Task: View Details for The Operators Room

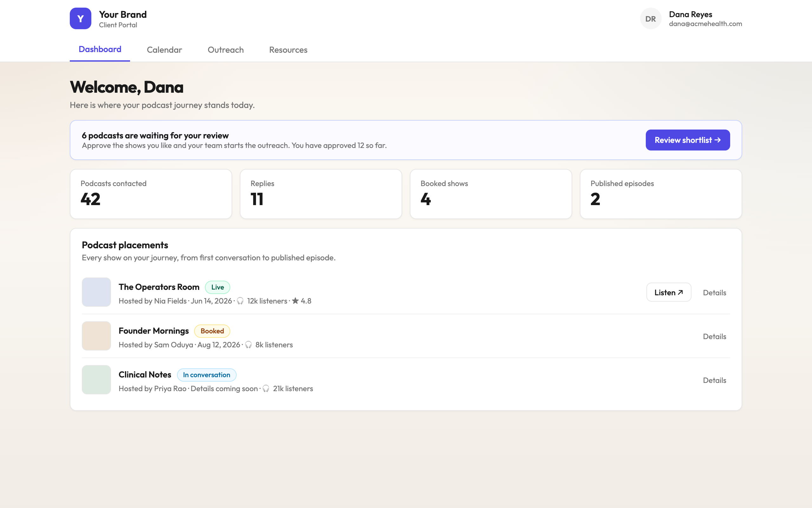Action: click(x=714, y=293)
